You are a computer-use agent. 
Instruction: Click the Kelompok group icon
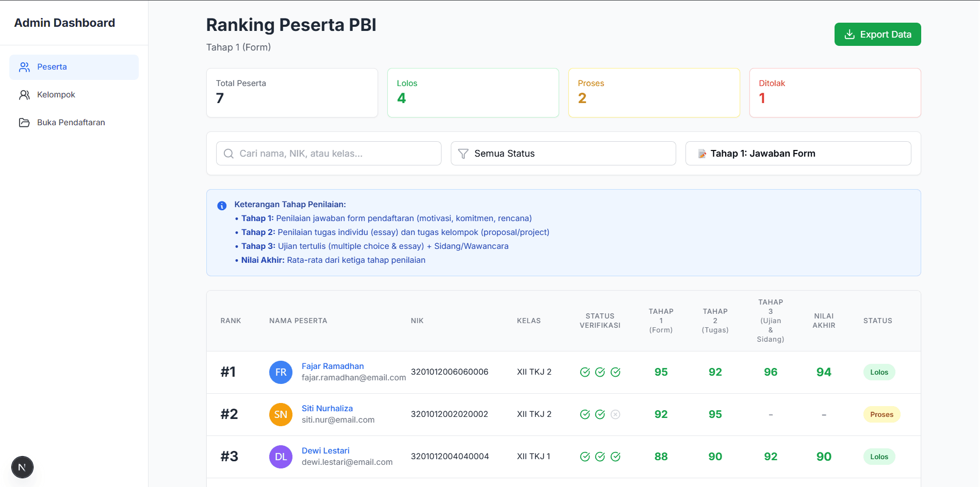(x=24, y=95)
